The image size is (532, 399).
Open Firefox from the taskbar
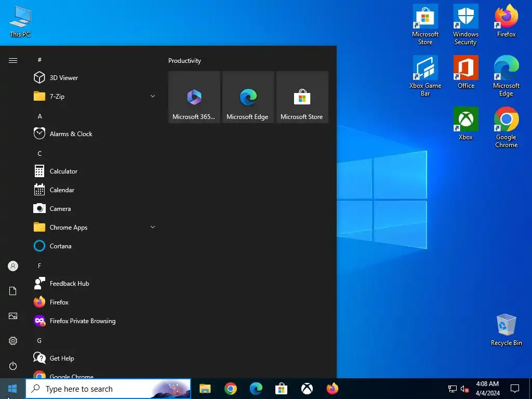tap(332, 389)
